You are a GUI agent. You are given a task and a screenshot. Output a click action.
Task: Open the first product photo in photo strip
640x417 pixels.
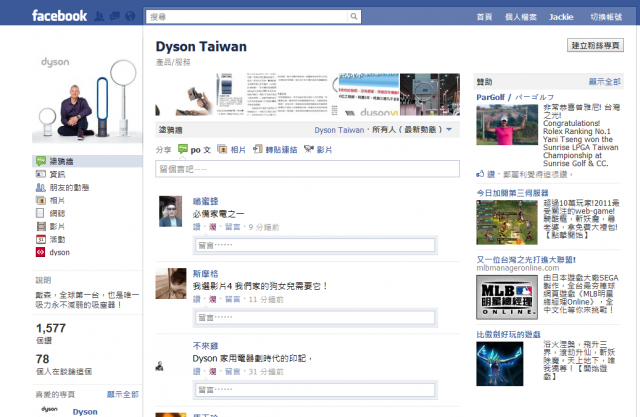tap(186, 95)
